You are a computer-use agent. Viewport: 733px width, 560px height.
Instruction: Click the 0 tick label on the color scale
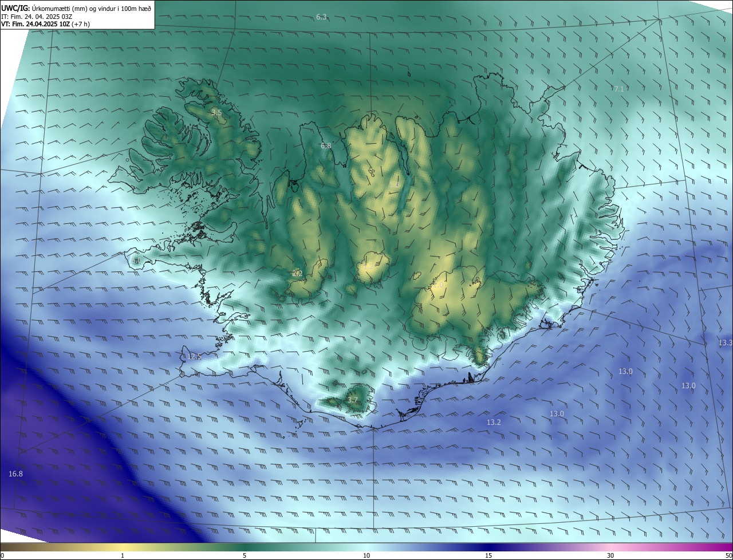(2, 555)
